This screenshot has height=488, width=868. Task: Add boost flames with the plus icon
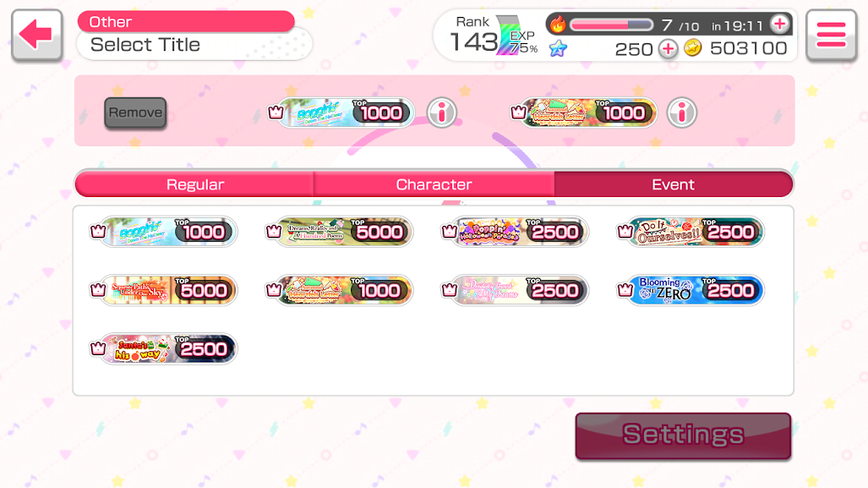point(780,25)
